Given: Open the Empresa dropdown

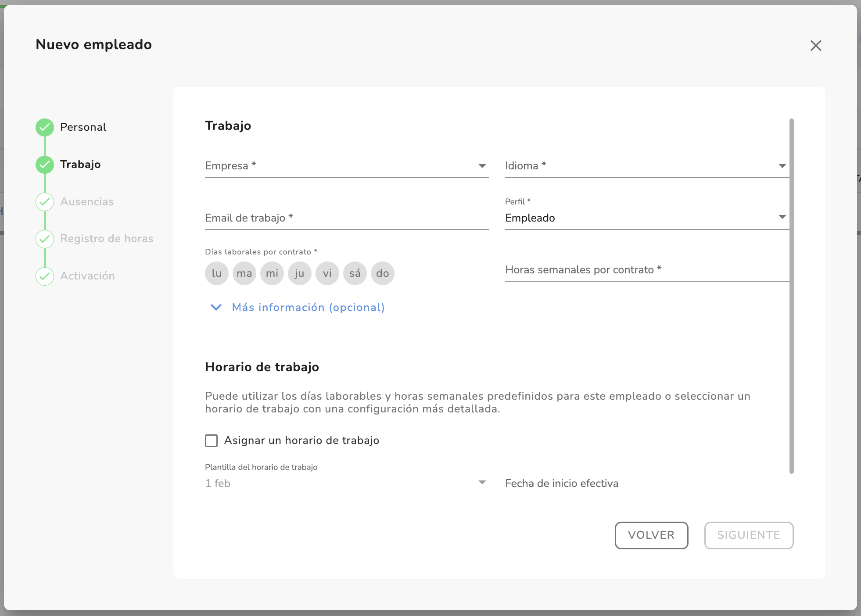Looking at the screenshot, I should pyautogui.click(x=347, y=166).
